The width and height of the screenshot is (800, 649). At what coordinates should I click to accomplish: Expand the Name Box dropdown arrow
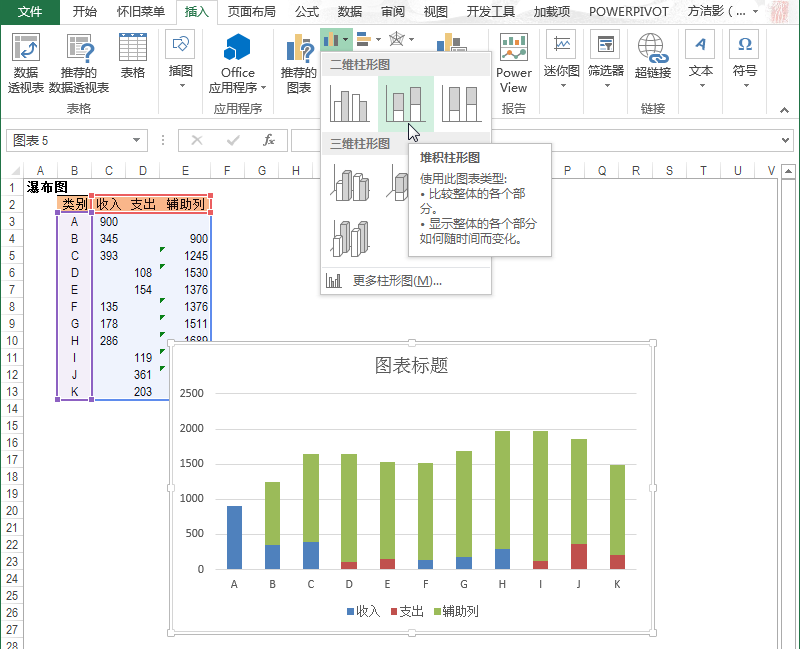point(136,140)
